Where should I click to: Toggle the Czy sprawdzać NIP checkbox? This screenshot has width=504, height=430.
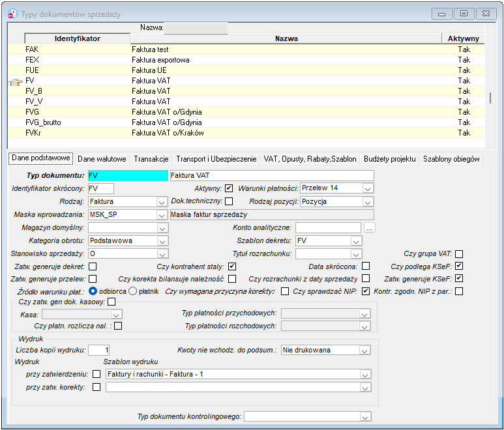[x=366, y=291]
